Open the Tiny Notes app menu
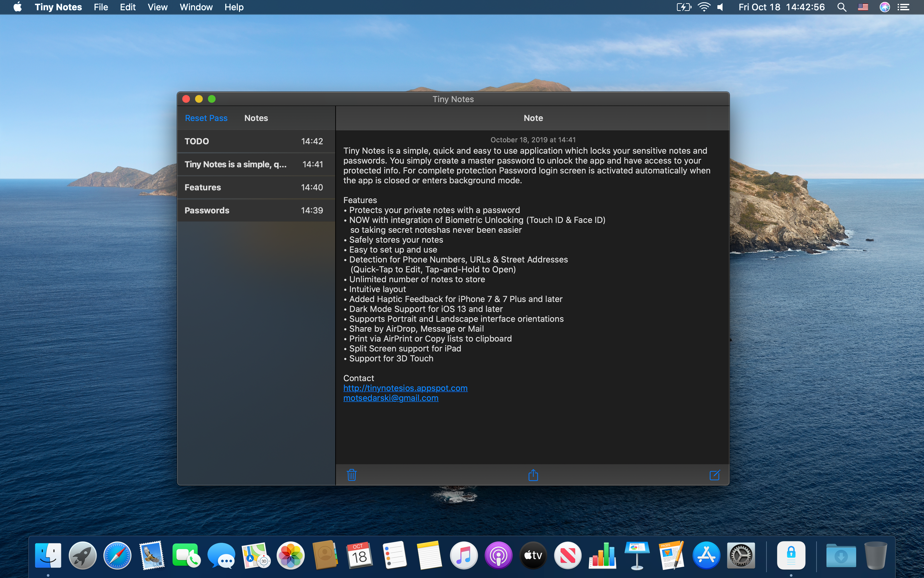This screenshot has width=924, height=578. 58,7
